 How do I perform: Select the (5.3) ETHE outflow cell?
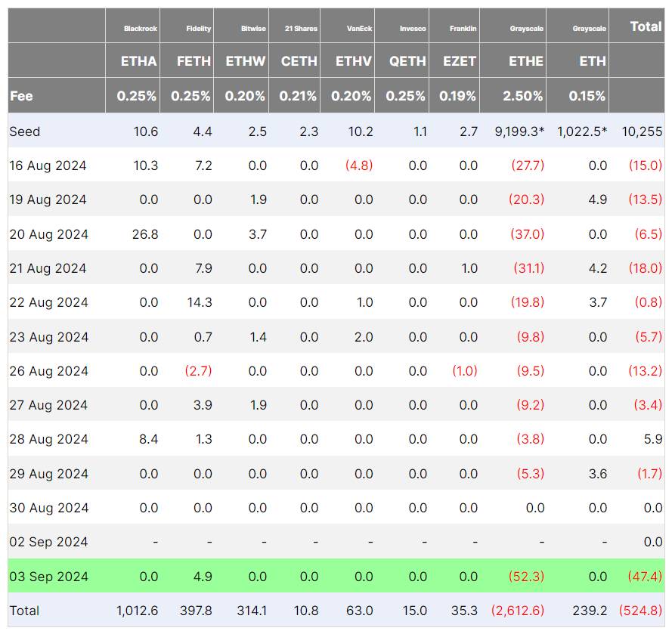tap(531, 475)
